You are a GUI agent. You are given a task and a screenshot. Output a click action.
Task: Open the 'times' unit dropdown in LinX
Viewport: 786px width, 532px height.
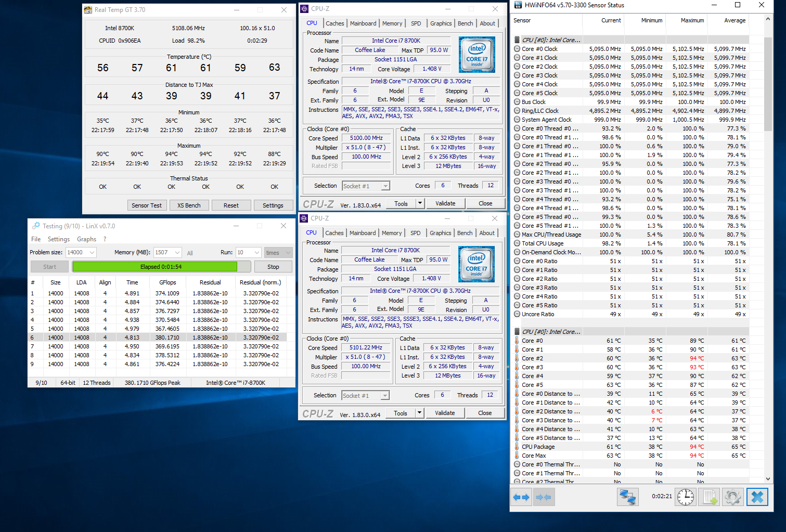[x=278, y=252]
